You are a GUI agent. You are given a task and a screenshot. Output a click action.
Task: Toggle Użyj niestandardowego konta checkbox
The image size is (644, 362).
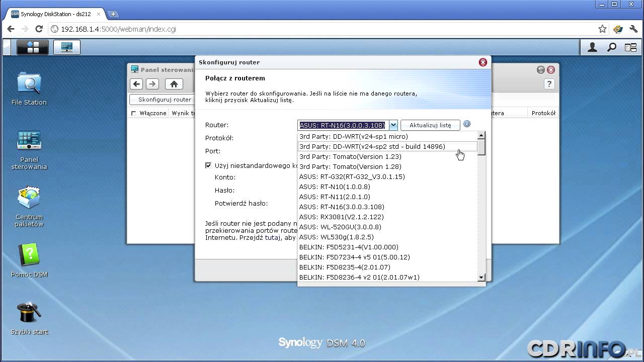click(208, 165)
